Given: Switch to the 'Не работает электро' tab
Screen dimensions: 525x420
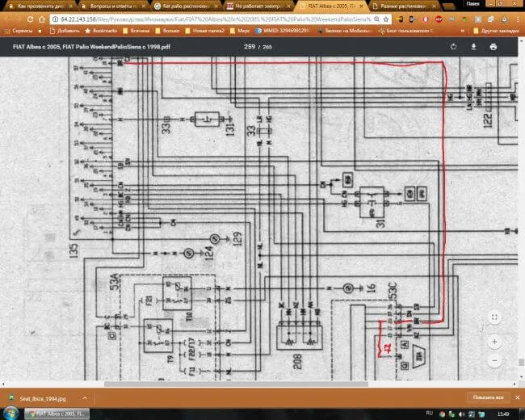Looking at the screenshot, I should point(253,5).
